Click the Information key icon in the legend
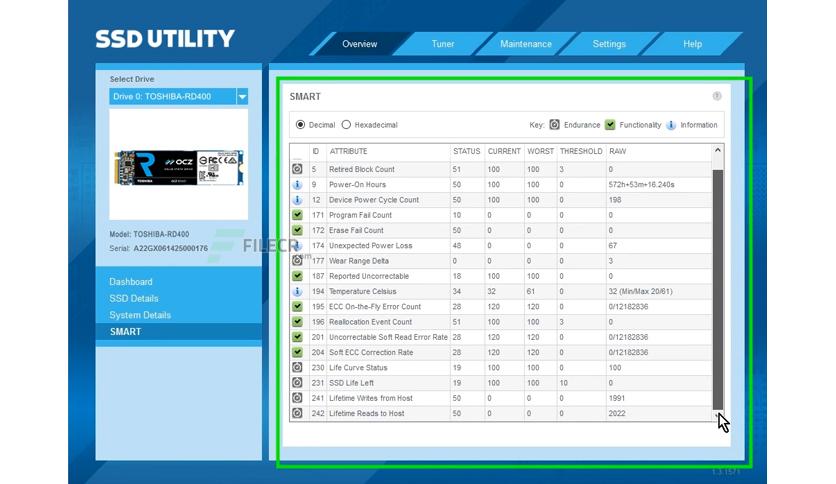 tap(671, 125)
